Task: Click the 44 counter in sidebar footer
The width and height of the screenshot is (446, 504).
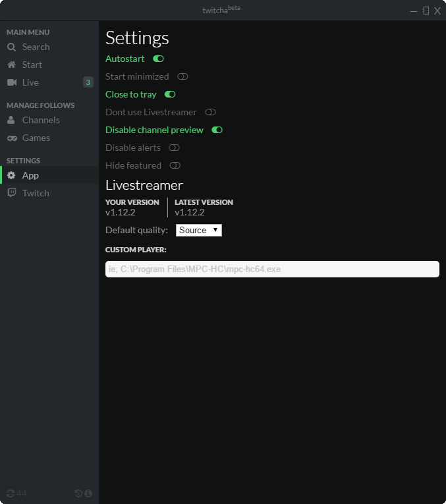Action: 22,493
